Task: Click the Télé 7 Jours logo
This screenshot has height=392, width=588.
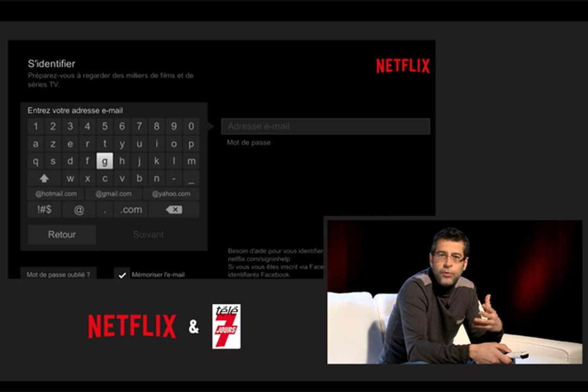Action: (x=226, y=326)
